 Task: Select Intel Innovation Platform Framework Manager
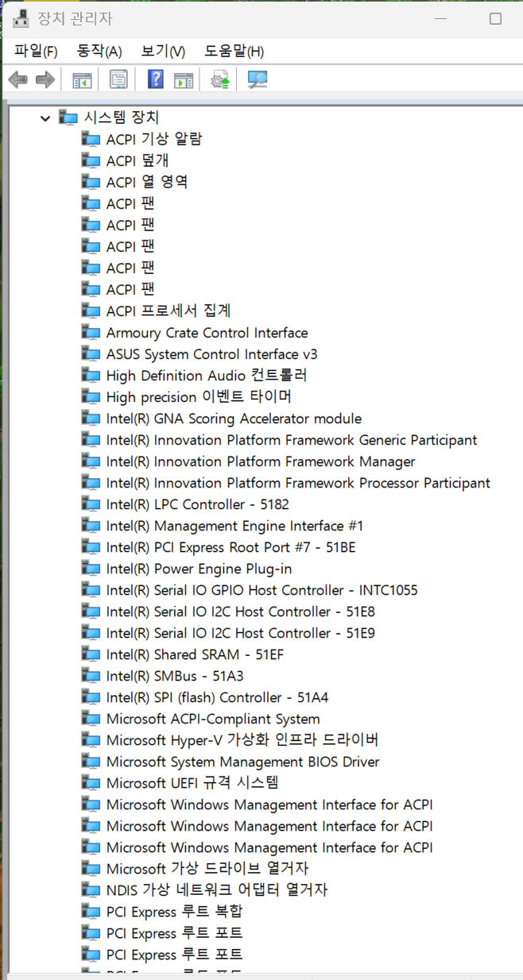(261, 461)
